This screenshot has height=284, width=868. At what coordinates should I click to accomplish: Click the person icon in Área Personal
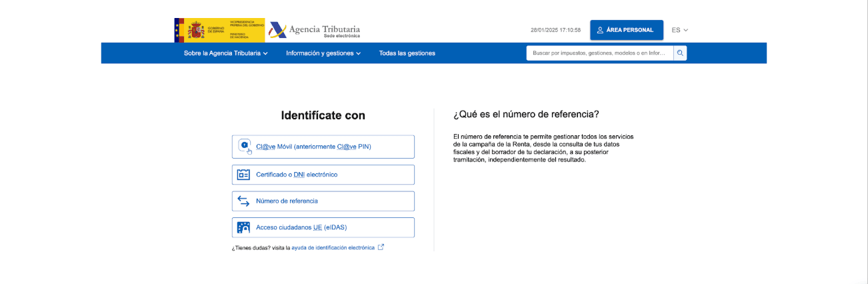pyautogui.click(x=600, y=30)
